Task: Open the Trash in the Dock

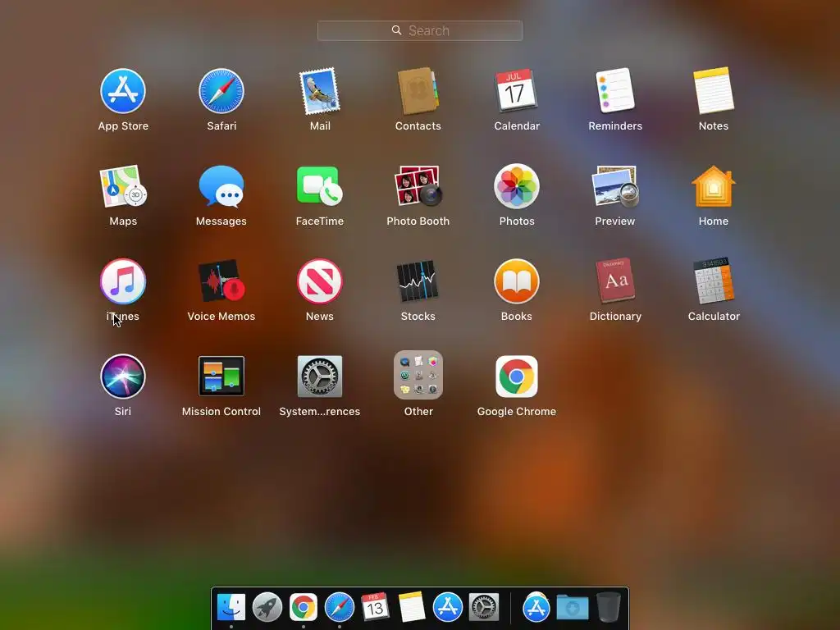Action: (609, 607)
